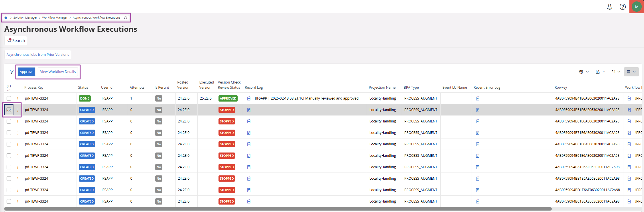Tick checkbox for rowkey 4B61 row
644x212 pixels.
coord(9,121)
